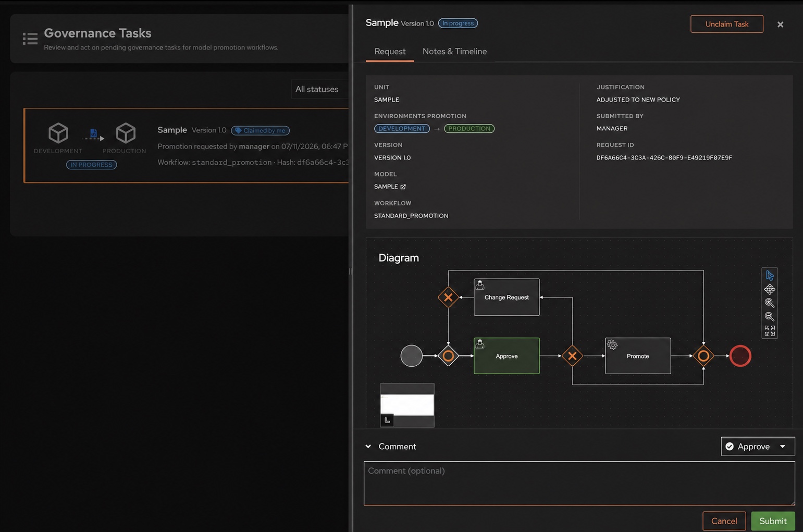Click the Promote task node
This screenshot has height=532, width=803.
pos(638,356)
